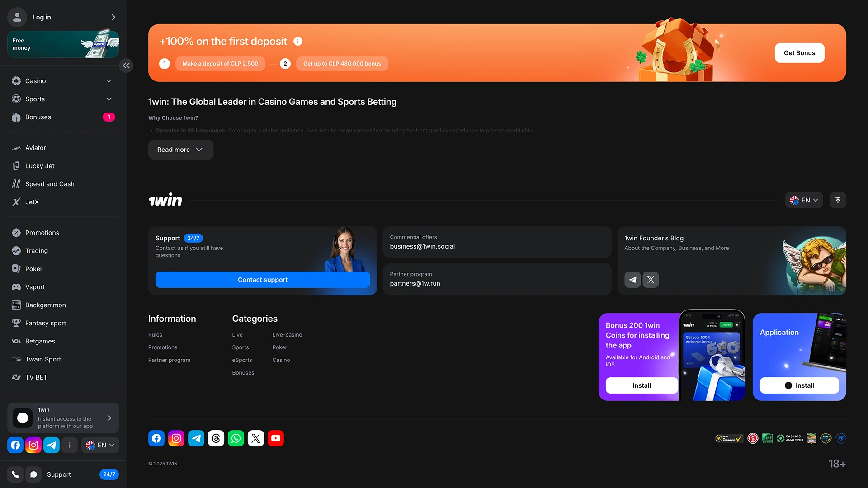This screenshot has height=488, width=868.
Task: Open Trading in the sidebar
Action: coord(63,251)
